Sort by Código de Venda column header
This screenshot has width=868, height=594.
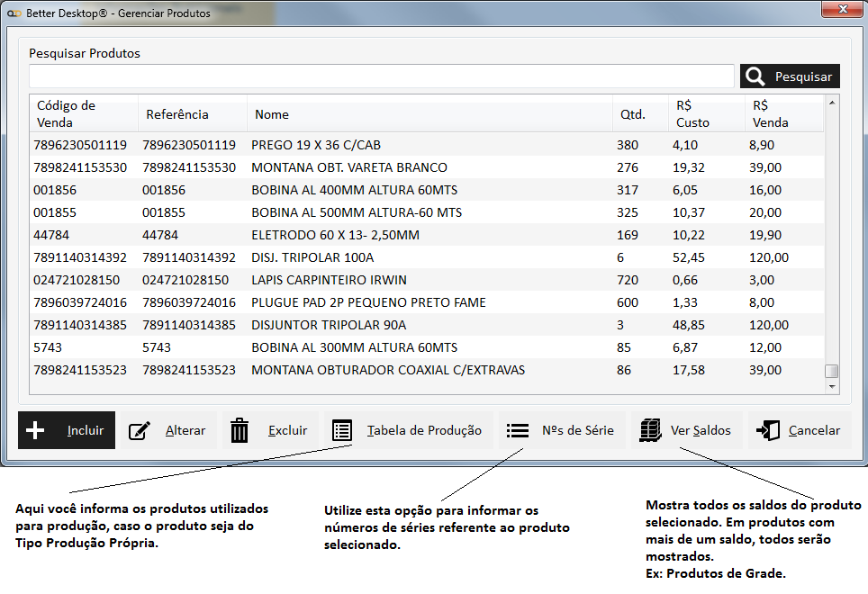pyautogui.click(x=66, y=114)
